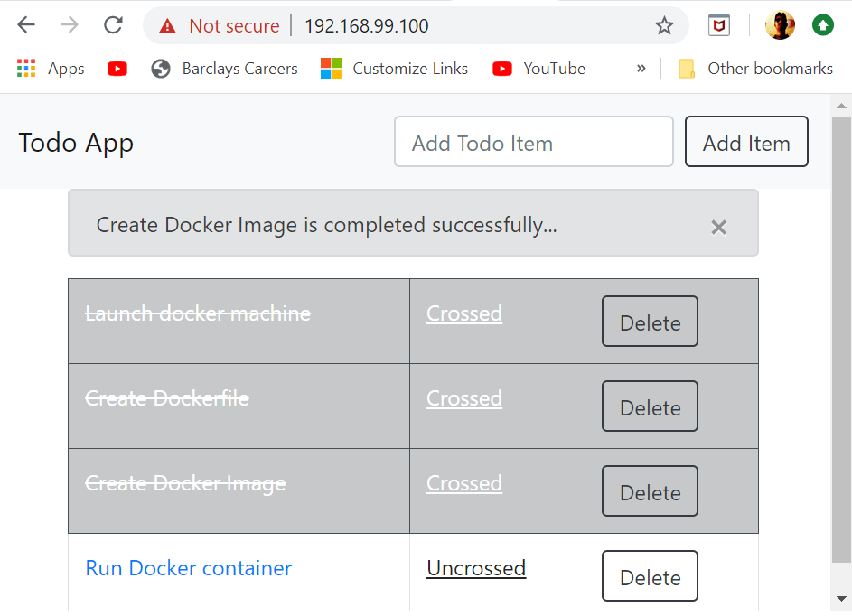This screenshot has height=616, width=852.
Task: Dismiss the Create Docker Image success alert
Action: pos(718,227)
